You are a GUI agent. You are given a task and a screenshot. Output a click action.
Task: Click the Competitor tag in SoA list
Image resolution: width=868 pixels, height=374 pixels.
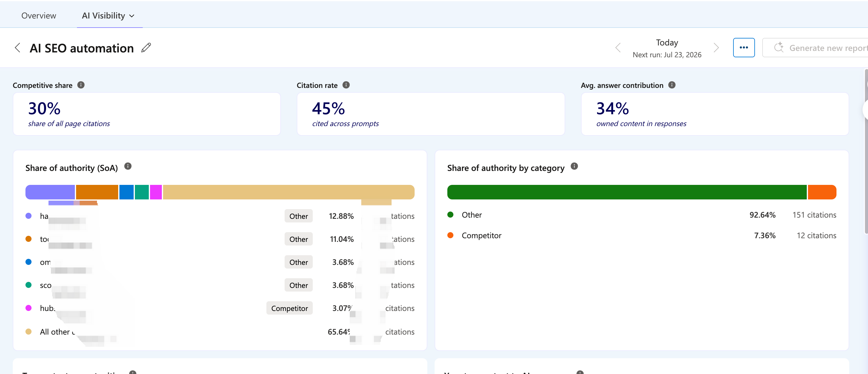289,308
